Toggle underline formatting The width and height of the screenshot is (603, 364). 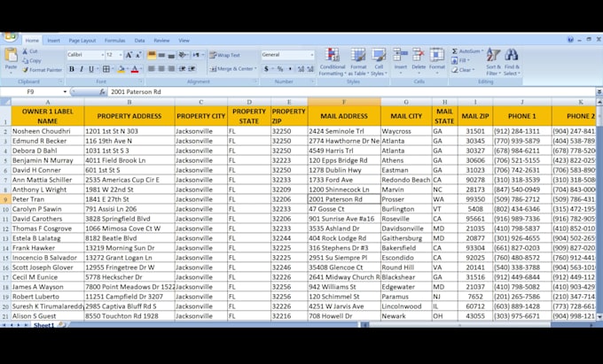(x=91, y=69)
